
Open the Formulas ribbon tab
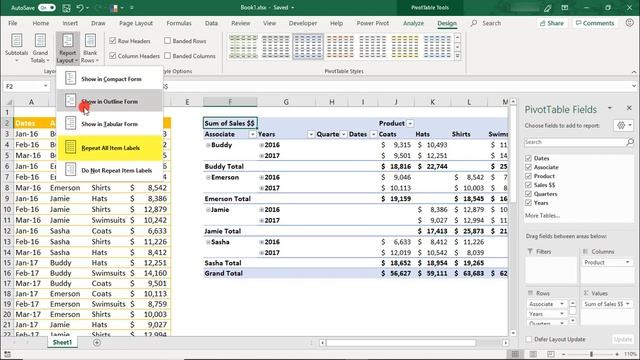179,23
